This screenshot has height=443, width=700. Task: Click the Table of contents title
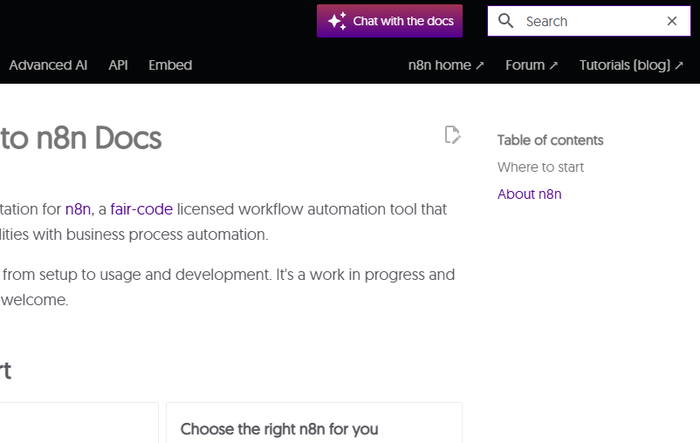(550, 140)
